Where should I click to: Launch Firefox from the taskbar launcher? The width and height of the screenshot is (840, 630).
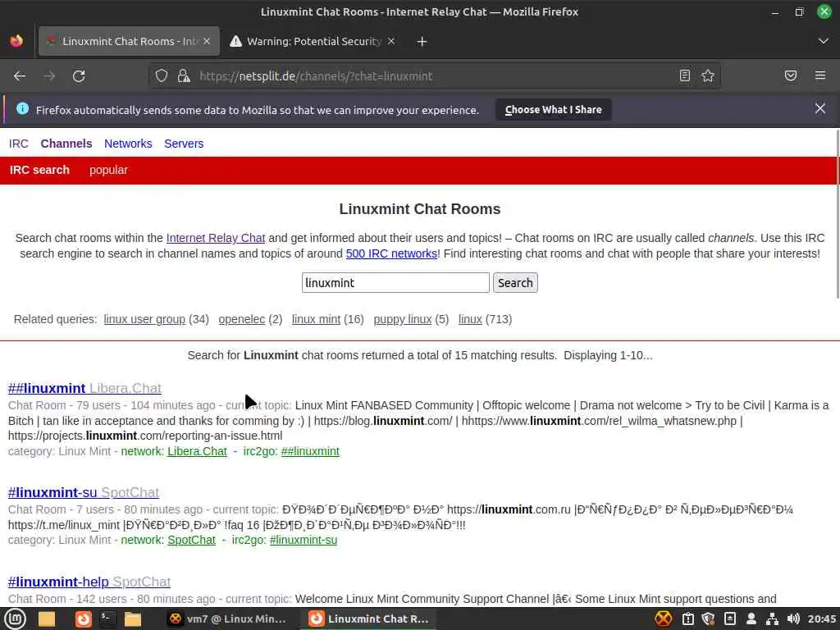[x=83, y=619]
